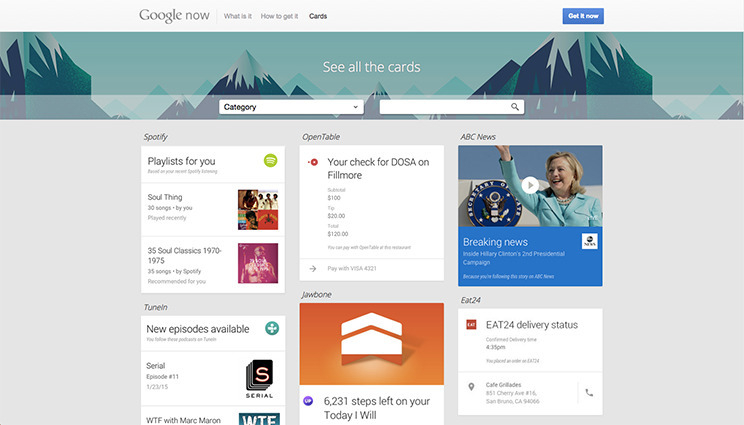Click the TuneIn section label
The width and height of the screenshot is (744, 425).
point(156,307)
